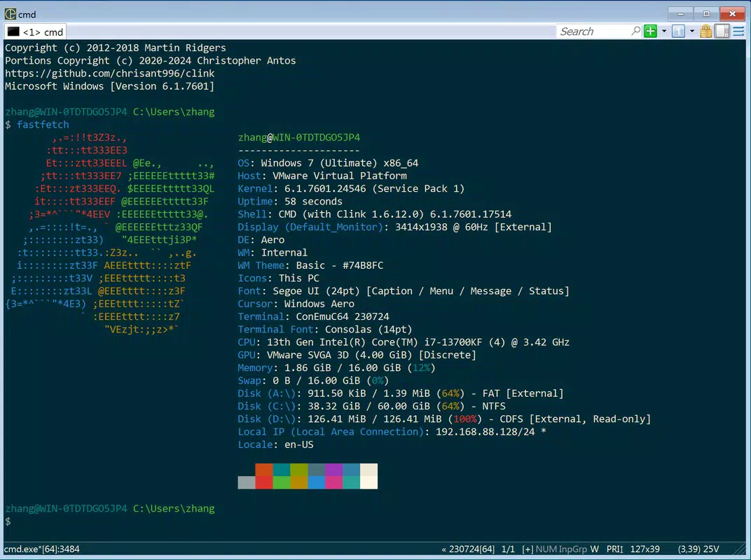Click 'InpGrp' input group status indicator

(573, 549)
